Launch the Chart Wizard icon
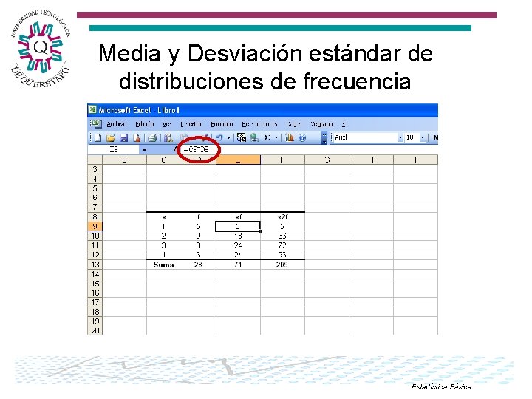 (x=290, y=137)
